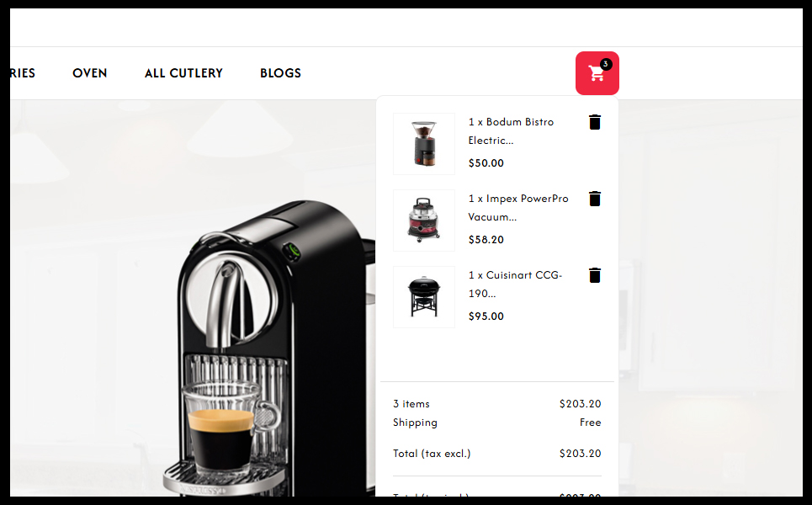The height and width of the screenshot is (505, 812).
Task: Click the Total (tax excl.) amount
Action: (x=580, y=454)
